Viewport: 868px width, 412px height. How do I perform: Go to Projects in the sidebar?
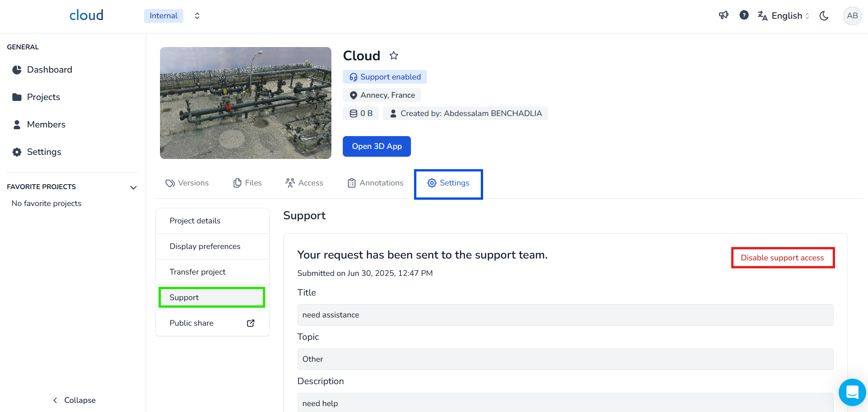(x=43, y=97)
